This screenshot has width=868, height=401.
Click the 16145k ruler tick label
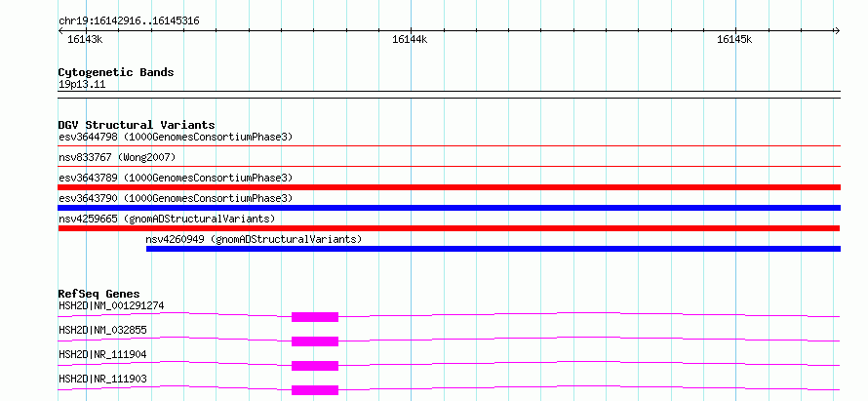click(x=734, y=39)
